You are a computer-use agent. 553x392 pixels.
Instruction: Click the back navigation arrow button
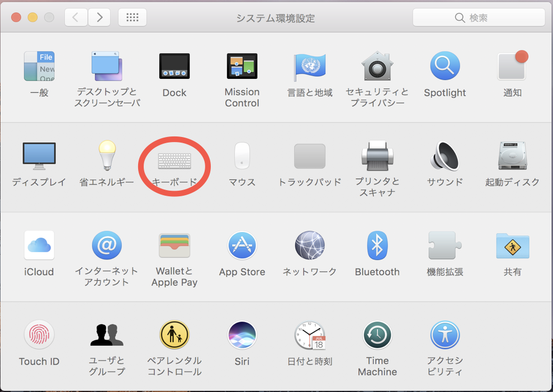[76, 17]
